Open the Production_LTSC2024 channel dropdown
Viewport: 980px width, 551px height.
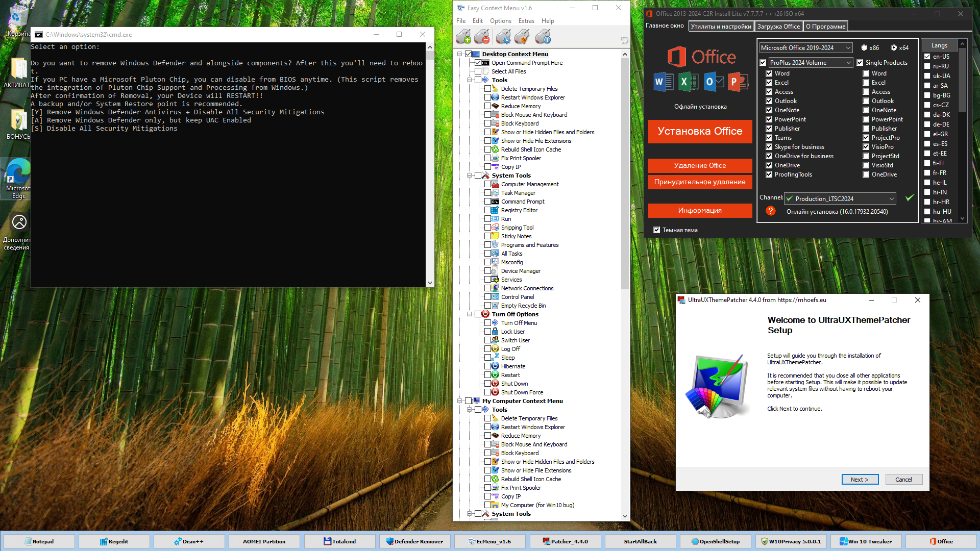click(840, 198)
